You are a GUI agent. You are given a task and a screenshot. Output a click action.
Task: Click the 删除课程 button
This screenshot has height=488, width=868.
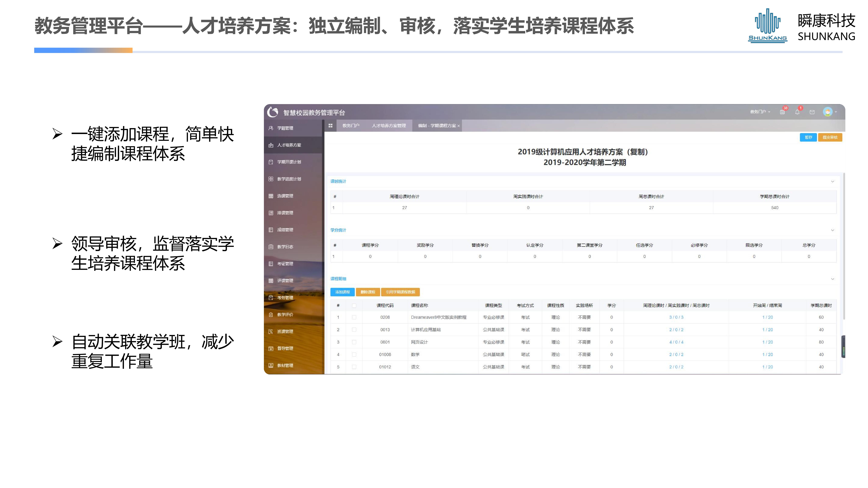point(368,292)
